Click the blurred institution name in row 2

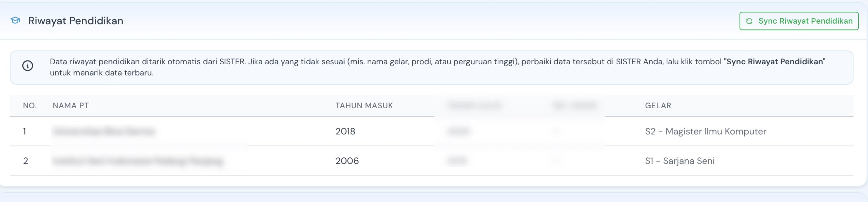click(138, 161)
